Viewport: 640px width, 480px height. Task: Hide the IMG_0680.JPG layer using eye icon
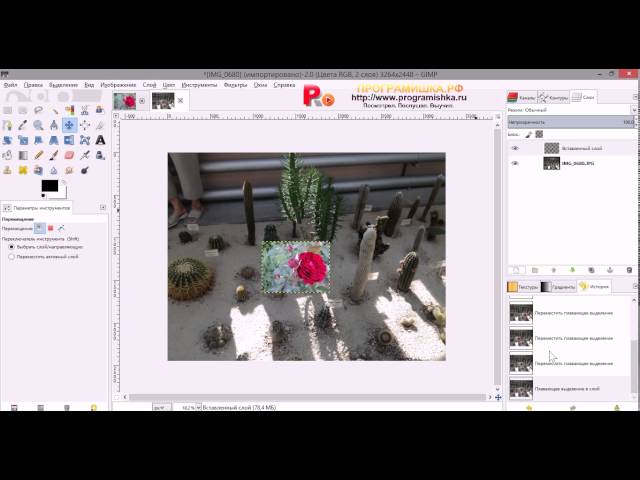point(515,163)
